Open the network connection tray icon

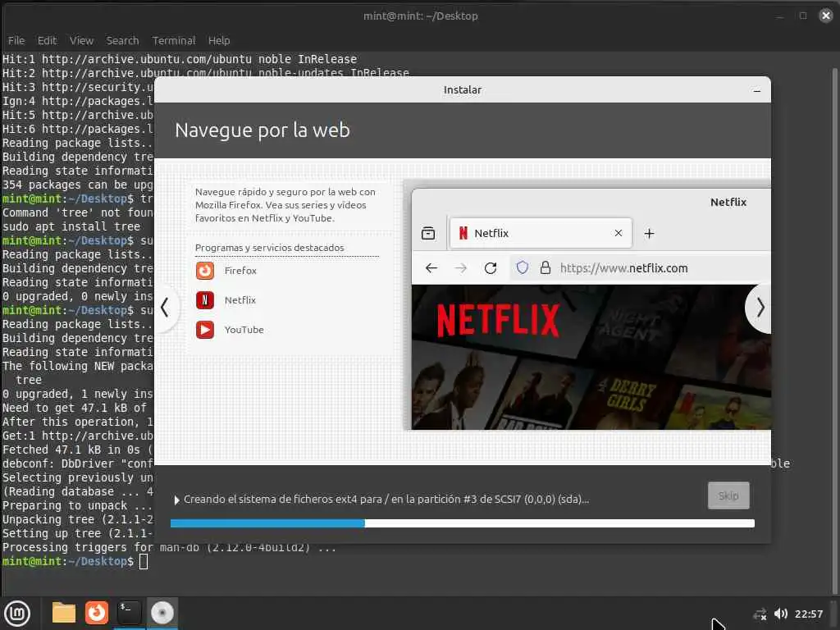click(760, 614)
